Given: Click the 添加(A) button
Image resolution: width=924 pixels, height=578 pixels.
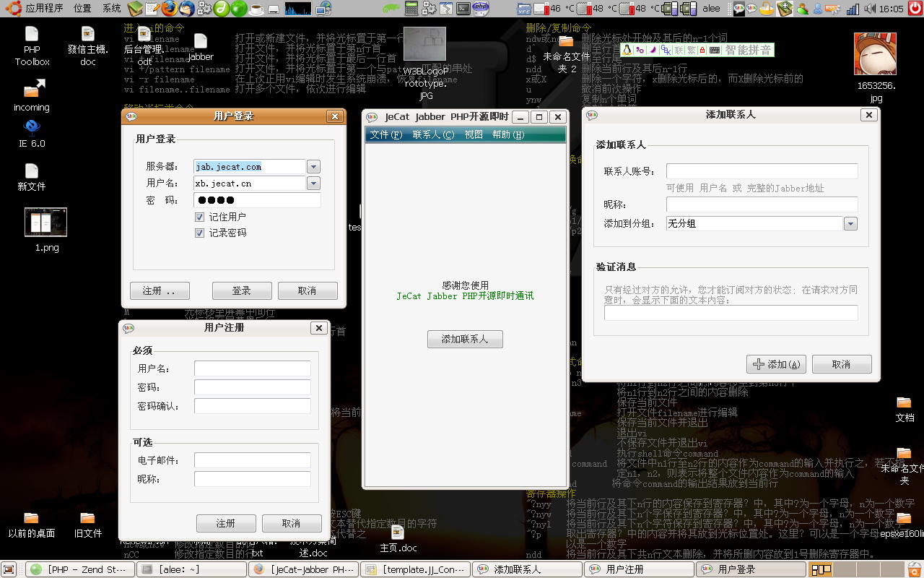Looking at the screenshot, I should (x=776, y=364).
